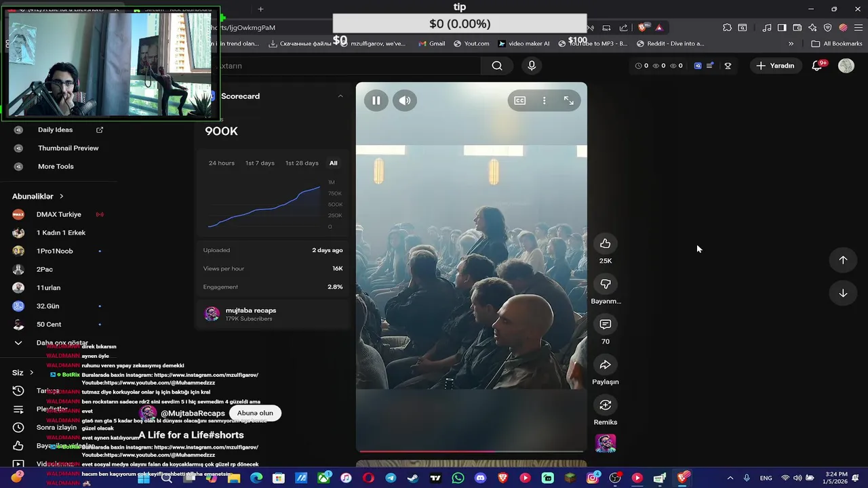Viewport: 868px width, 488px height.
Task: Open the VPN shield icon
Action: [827, 28]
